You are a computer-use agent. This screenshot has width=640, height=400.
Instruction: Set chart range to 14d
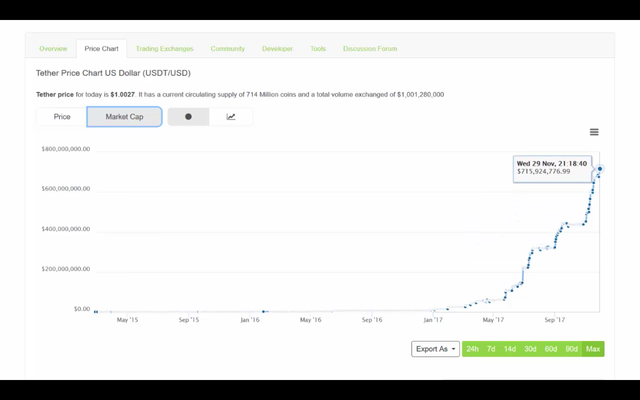click(510, 349)
